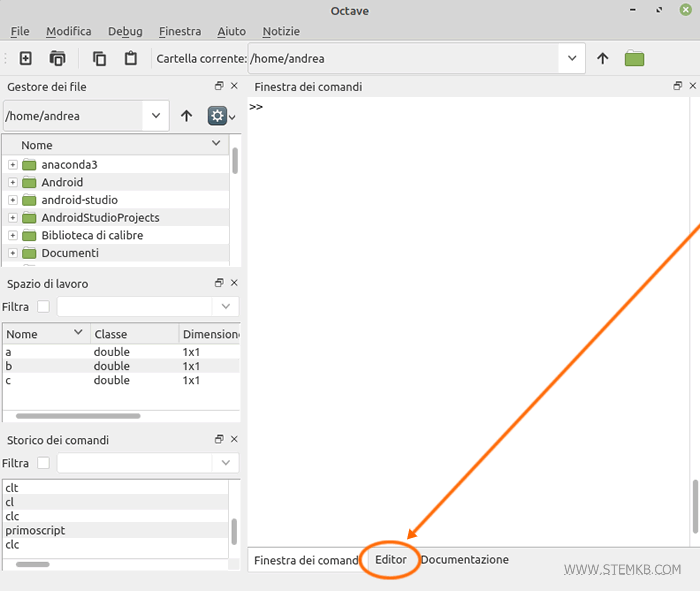
Task: Close the Storico dei comandi panel
Action: point(234,439)
